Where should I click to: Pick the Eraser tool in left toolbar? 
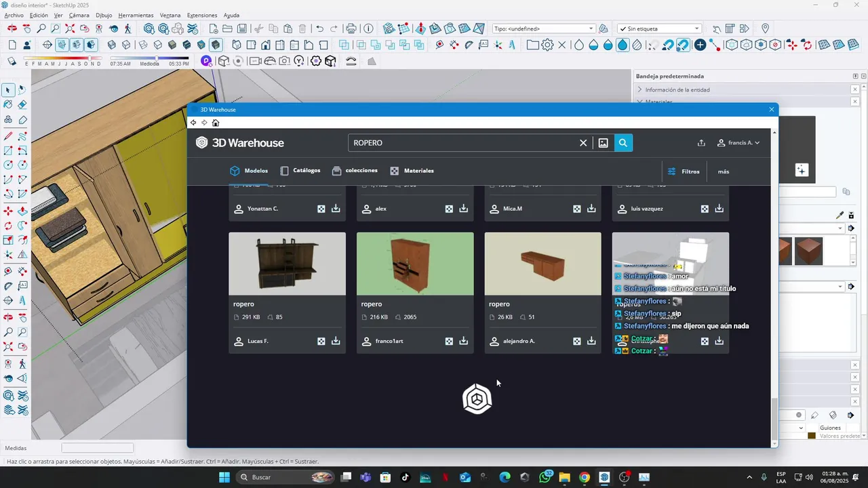[x=22, y=104]
